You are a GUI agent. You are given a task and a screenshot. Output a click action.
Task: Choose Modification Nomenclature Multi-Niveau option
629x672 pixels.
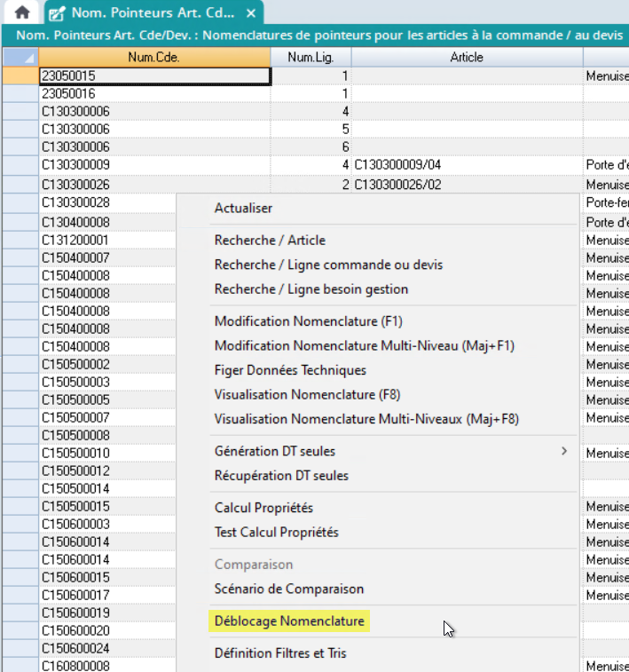(x=364, y=345)
